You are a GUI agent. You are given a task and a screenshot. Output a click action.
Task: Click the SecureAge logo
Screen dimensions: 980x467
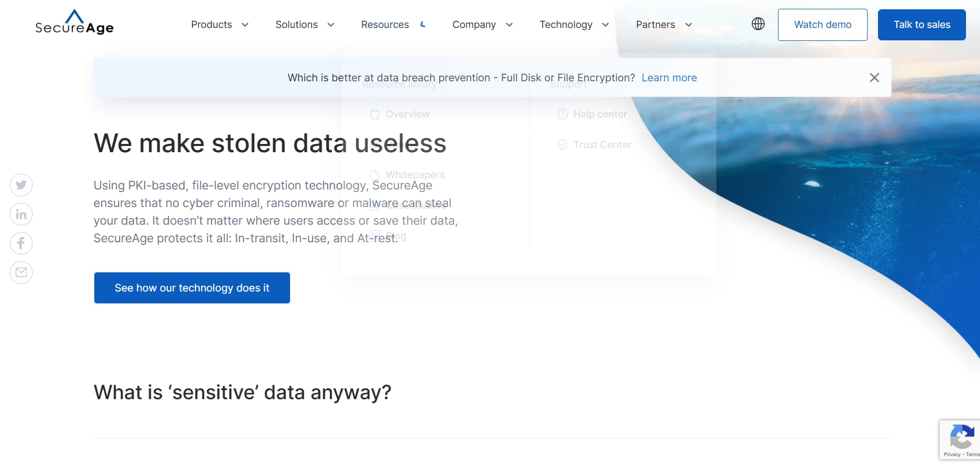tap(74, 24)
